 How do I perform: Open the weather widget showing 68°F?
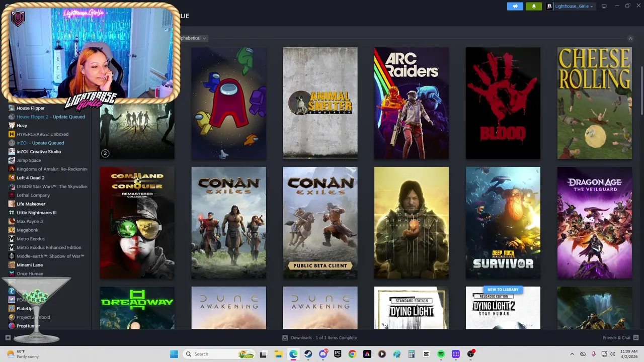click(23, 354)
